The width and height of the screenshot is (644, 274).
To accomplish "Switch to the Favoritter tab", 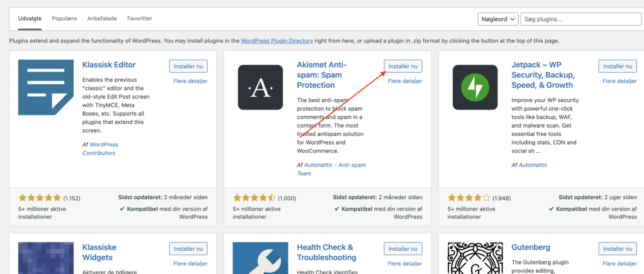I will pos(140,18).
